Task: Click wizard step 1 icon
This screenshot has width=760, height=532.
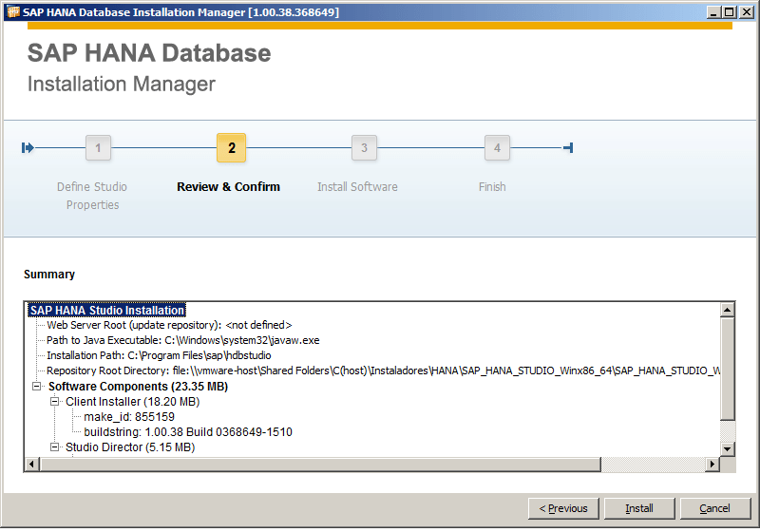Action: [98, 148]
